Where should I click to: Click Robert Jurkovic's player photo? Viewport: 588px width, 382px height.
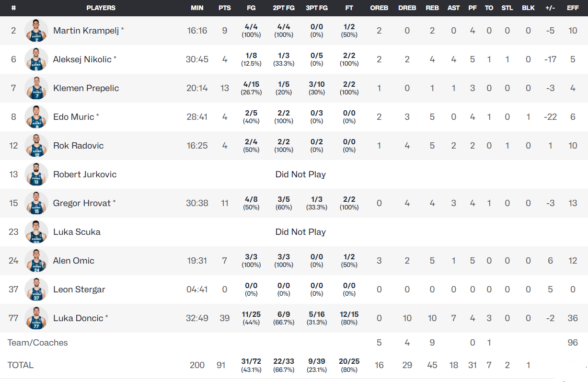point(36,174)
